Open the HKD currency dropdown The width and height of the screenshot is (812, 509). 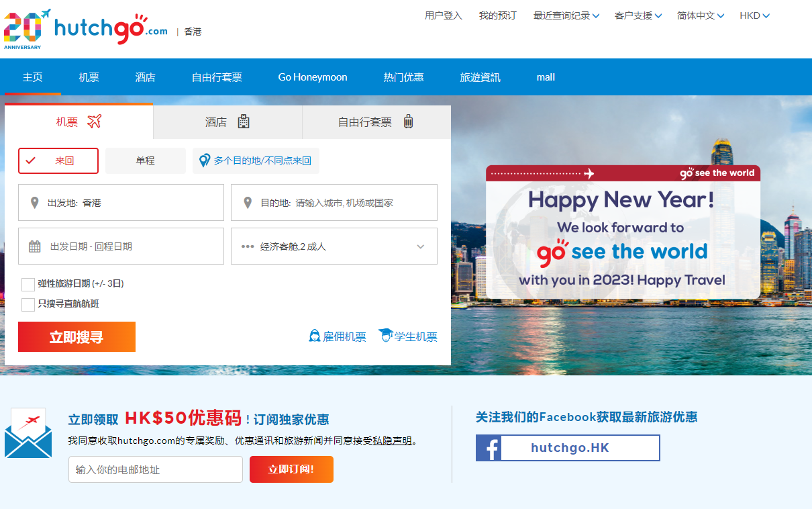pos(754,15)
